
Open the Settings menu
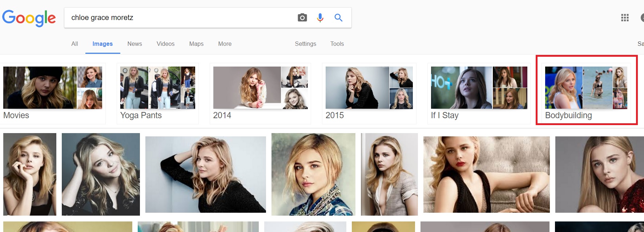click(305, 44)
